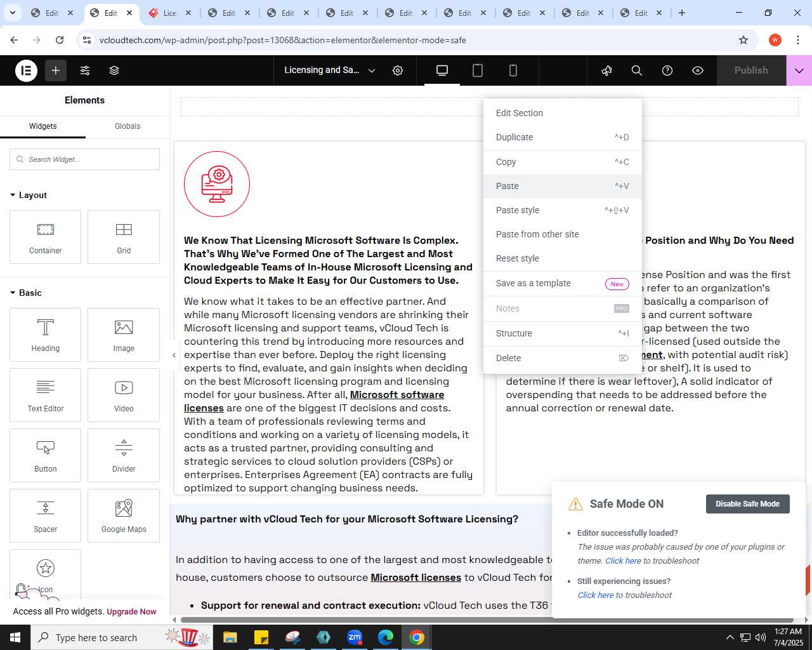812x650 pixels.
Task: Choose Paste style in context menu
Action: click(563, 210)
